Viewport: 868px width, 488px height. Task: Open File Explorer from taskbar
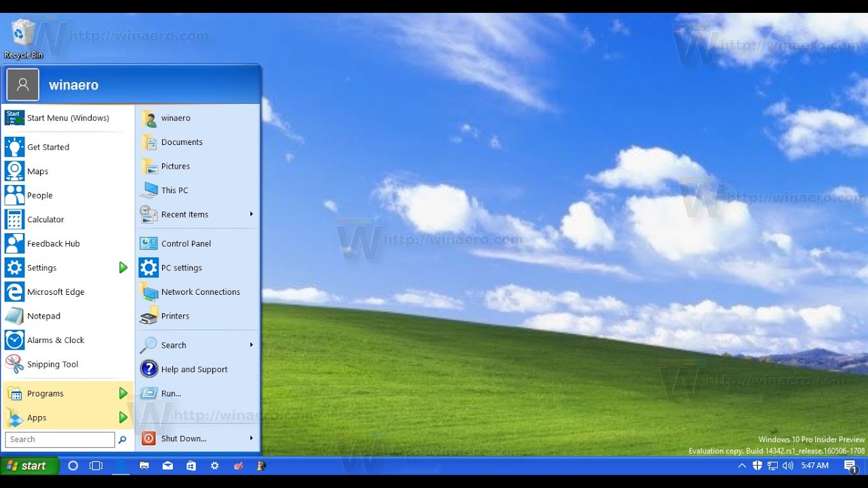pos(144,466)
